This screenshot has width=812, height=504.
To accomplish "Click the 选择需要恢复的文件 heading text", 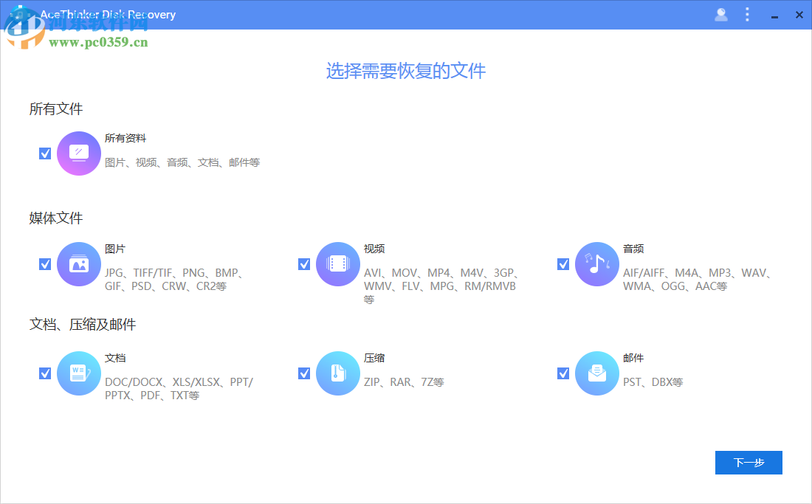I will tap(405, 71).
